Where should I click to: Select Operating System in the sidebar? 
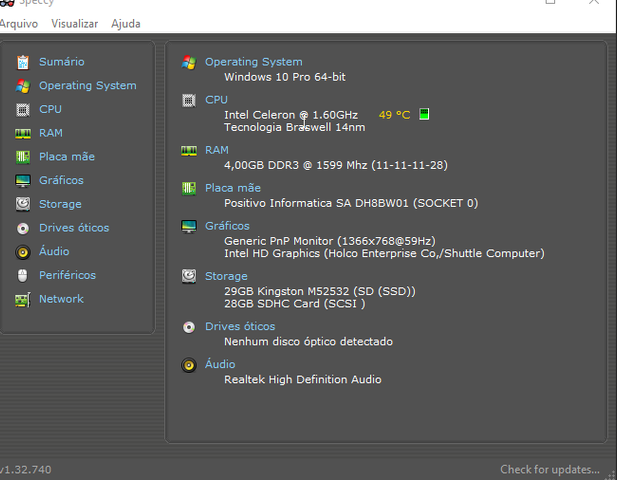(x=88, y=86)
